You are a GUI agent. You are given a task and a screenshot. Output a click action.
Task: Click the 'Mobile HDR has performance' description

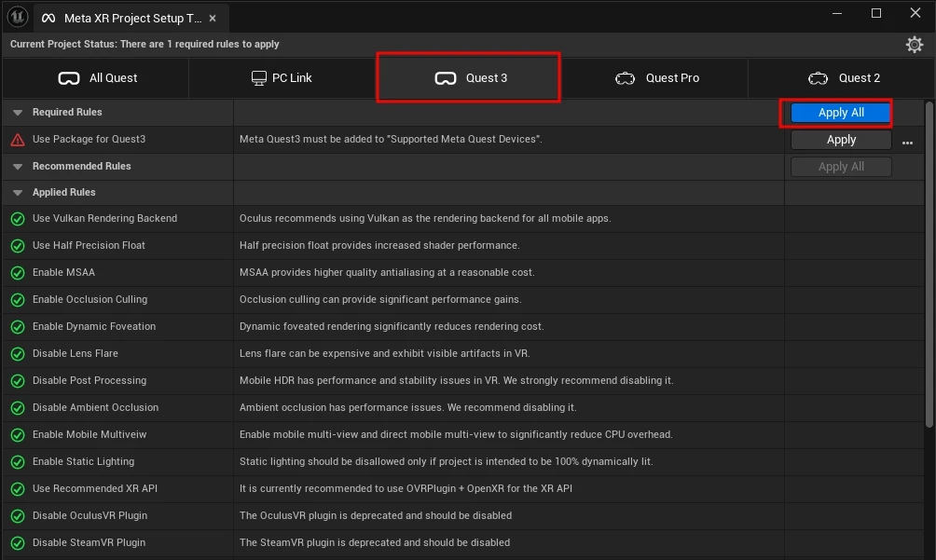456,380
